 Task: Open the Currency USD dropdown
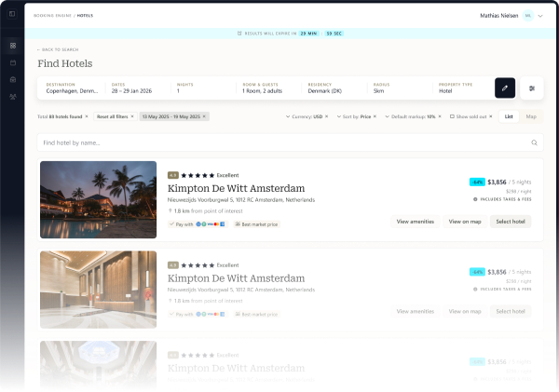point(304,116)
